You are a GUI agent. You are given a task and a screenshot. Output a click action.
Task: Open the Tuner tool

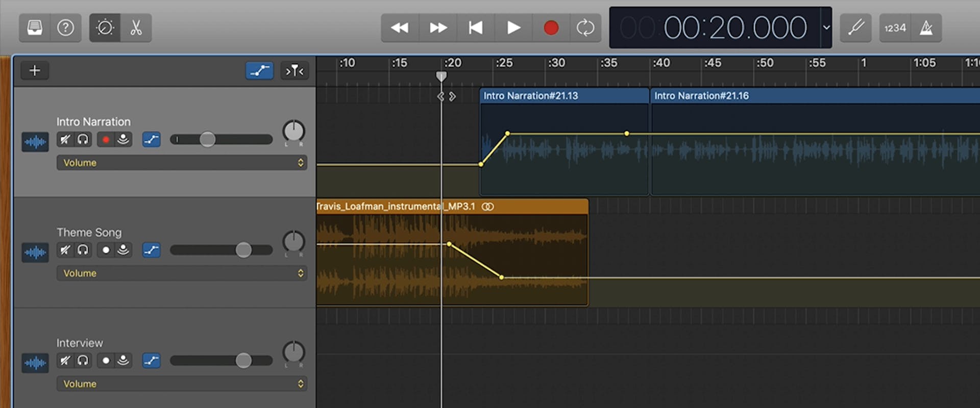855,28
